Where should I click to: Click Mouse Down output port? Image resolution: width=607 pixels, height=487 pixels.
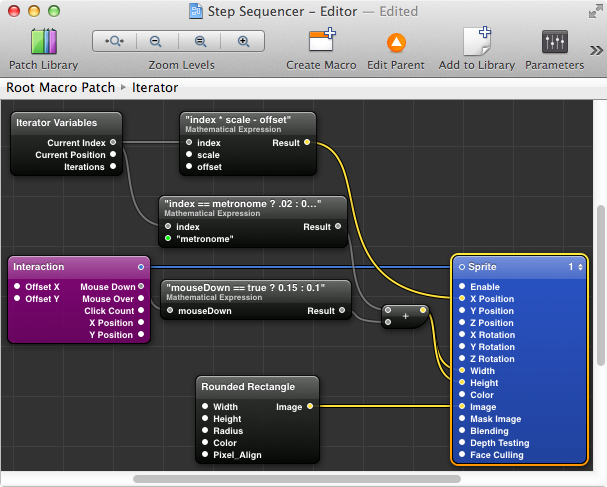(141, 286)
